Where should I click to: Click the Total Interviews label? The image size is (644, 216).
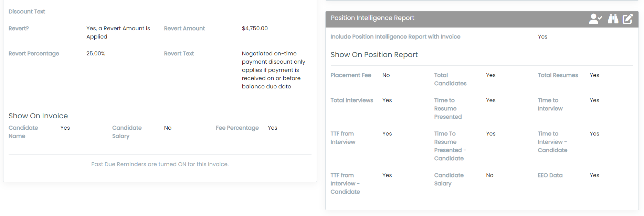click(352, 100)
